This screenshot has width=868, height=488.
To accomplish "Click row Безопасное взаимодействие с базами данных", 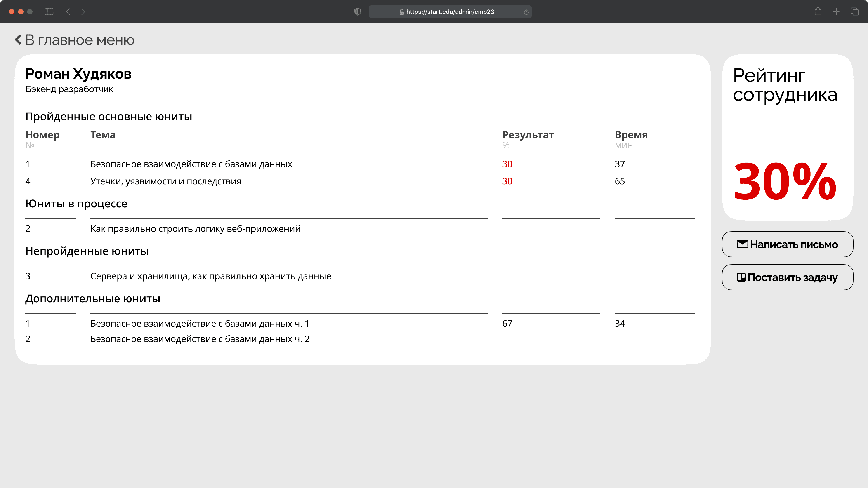I will (x=360, y=164).
